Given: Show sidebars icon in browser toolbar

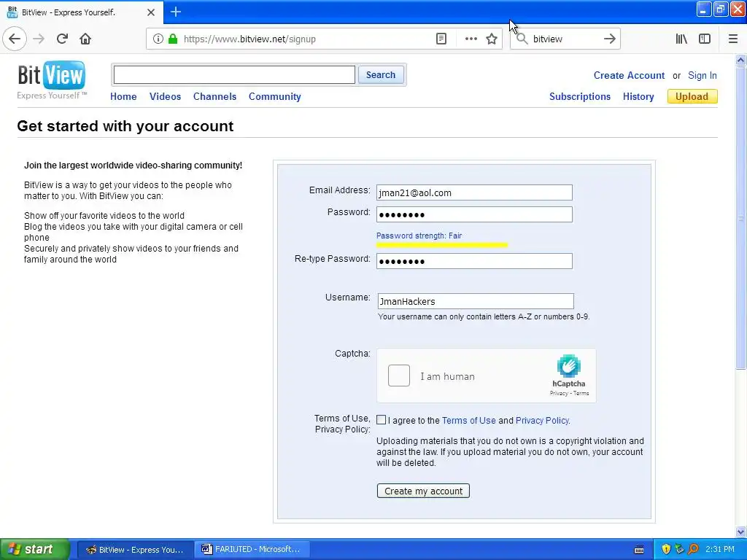Looking at the screenshot, I should (x=705, y=39).
